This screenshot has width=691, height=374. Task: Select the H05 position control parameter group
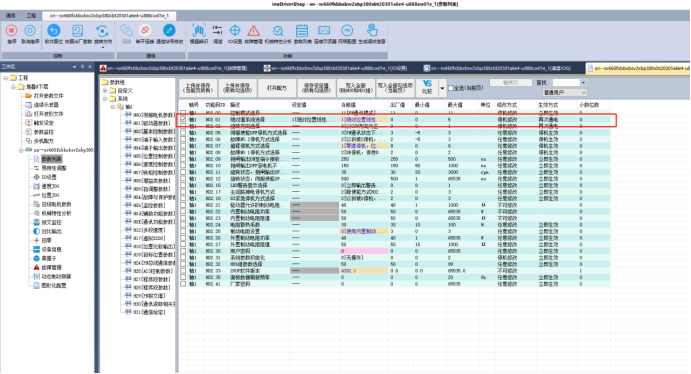(150, 156)
